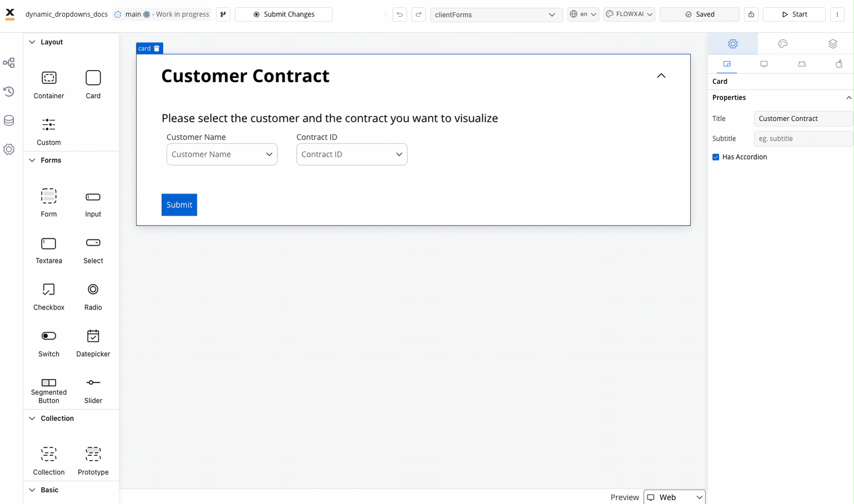
Task: Open the data model sidebar icon
Action: point(9,120)
